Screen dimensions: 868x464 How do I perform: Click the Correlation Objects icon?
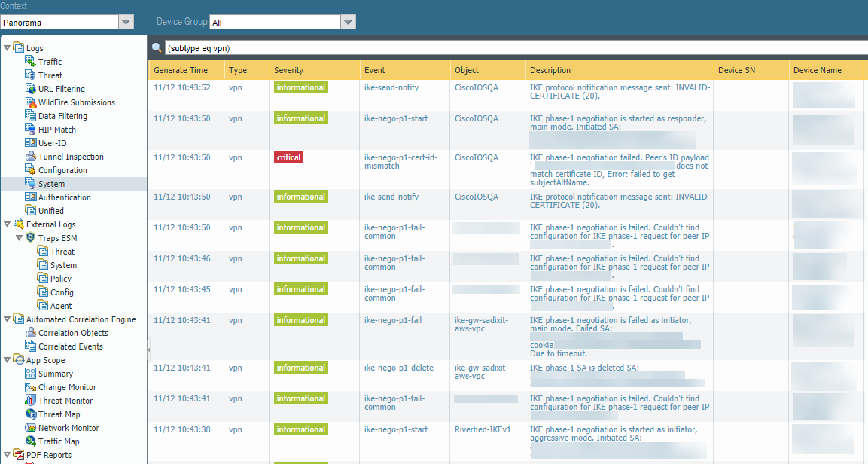31,333
